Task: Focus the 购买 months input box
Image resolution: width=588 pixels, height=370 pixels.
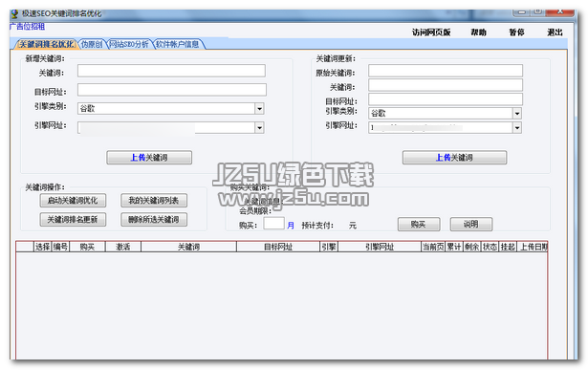Action: (x=273, y=224)
